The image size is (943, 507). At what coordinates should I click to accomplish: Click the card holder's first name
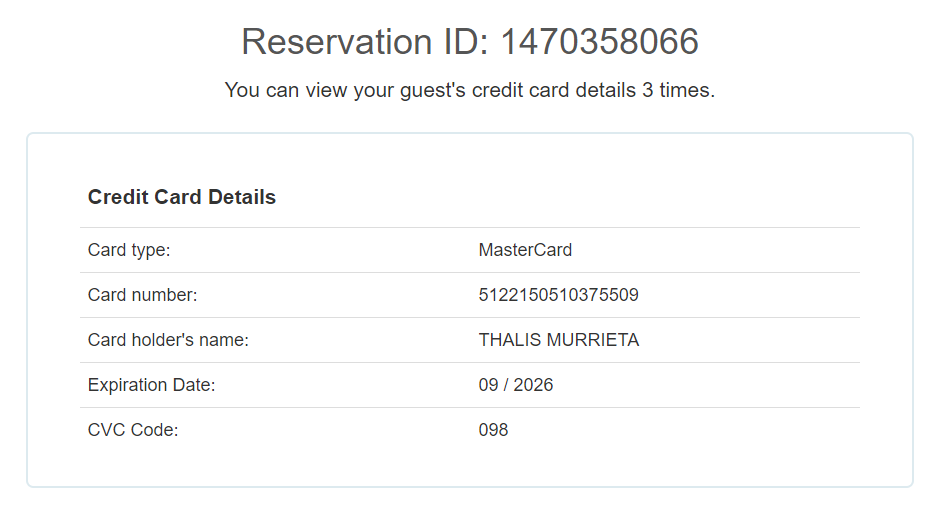(x=508, y=340)
